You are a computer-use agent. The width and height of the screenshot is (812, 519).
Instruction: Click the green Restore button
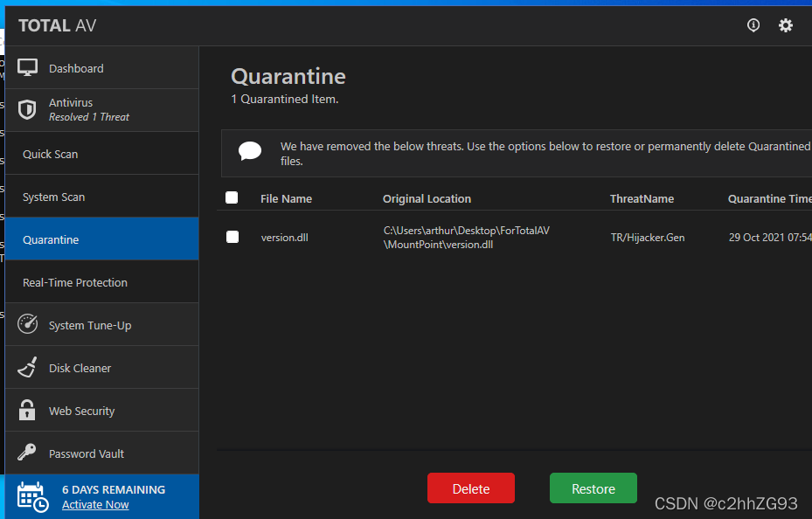coord(593,488)
